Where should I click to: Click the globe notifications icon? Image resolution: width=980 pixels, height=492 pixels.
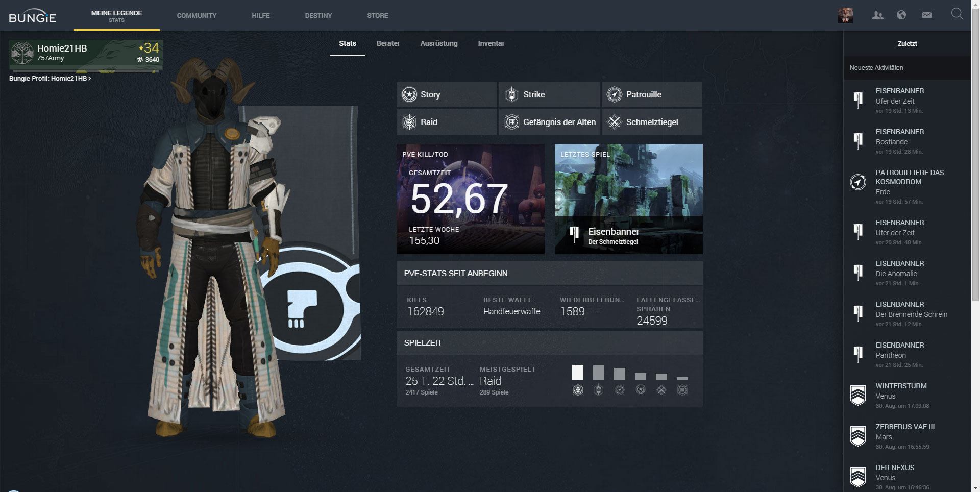(x=901, y=15)
